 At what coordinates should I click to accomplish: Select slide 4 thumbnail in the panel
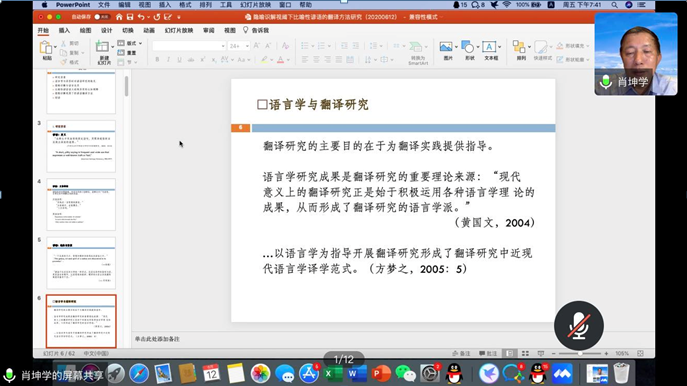81,204
